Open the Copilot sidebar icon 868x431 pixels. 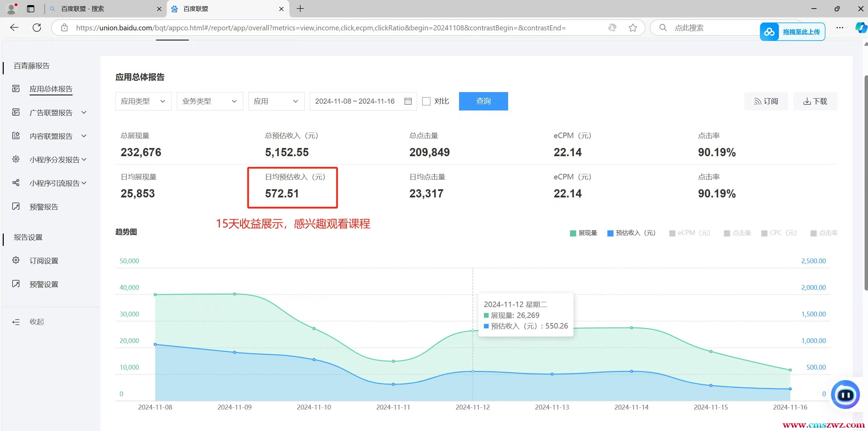point(861,28)
